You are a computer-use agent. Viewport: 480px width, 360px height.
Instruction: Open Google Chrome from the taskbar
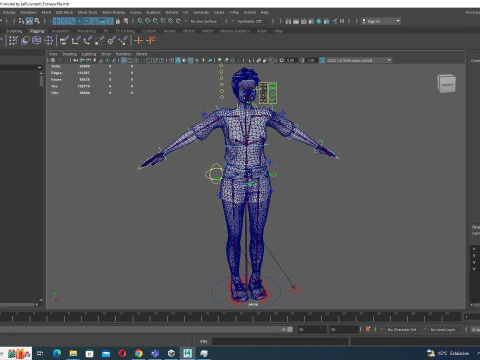139,353
